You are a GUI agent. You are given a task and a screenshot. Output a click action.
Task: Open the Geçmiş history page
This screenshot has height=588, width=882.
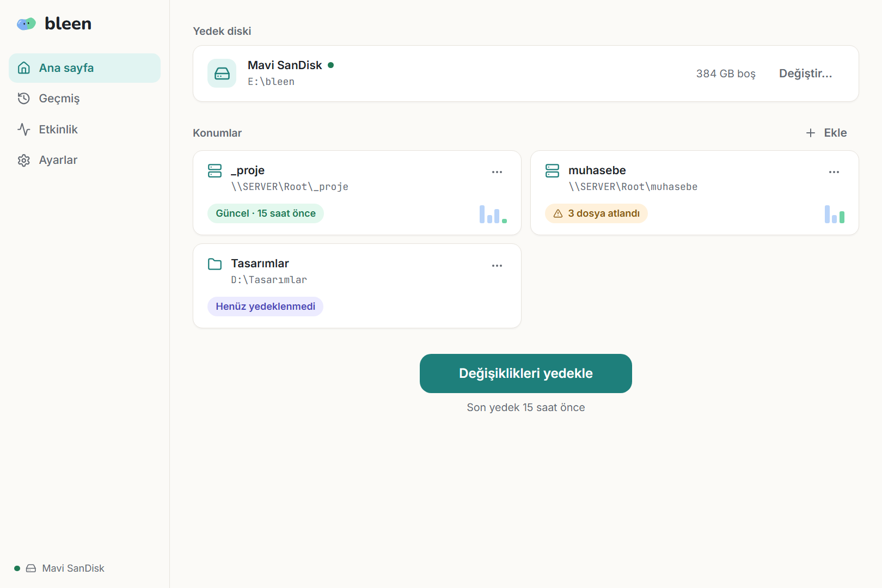click(84, 99)
